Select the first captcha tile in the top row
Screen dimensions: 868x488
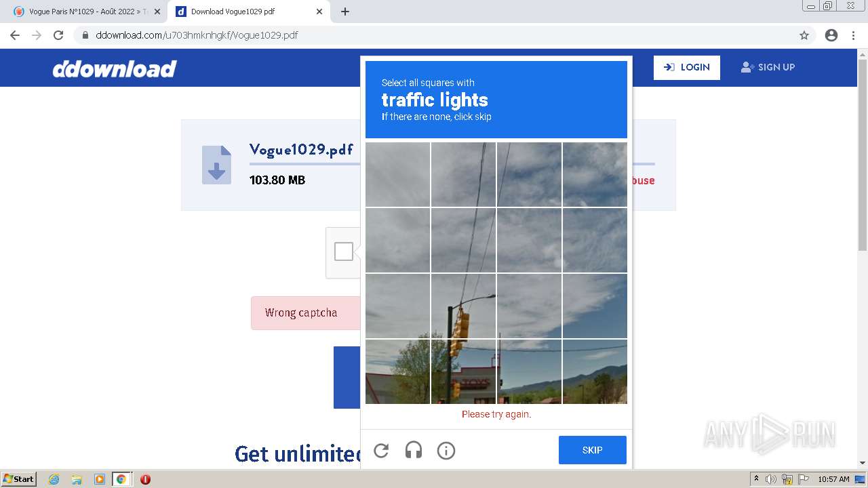click(397, 174)
